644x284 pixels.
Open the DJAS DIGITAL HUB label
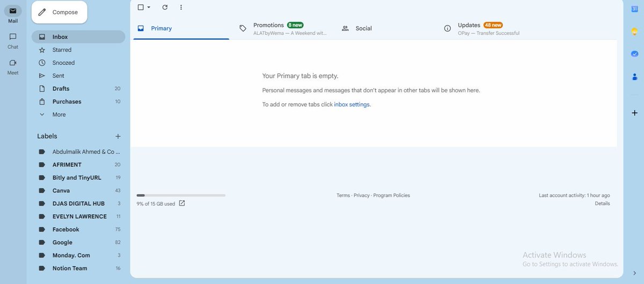78,203
